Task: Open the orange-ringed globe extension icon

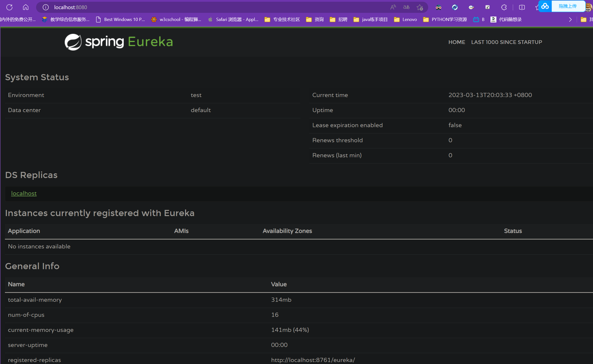Action: (471, 7)
